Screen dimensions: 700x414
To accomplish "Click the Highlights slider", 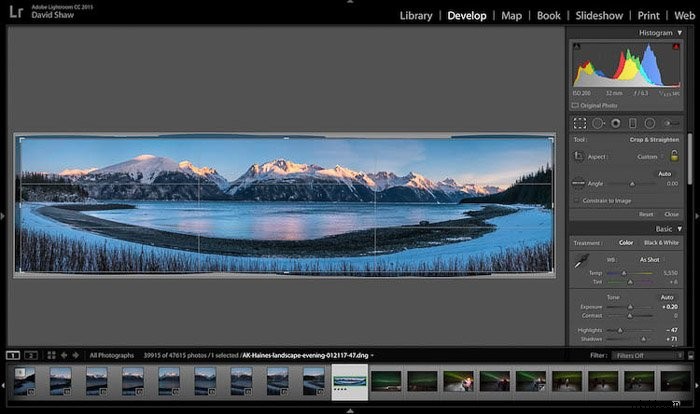I will 630,330.
